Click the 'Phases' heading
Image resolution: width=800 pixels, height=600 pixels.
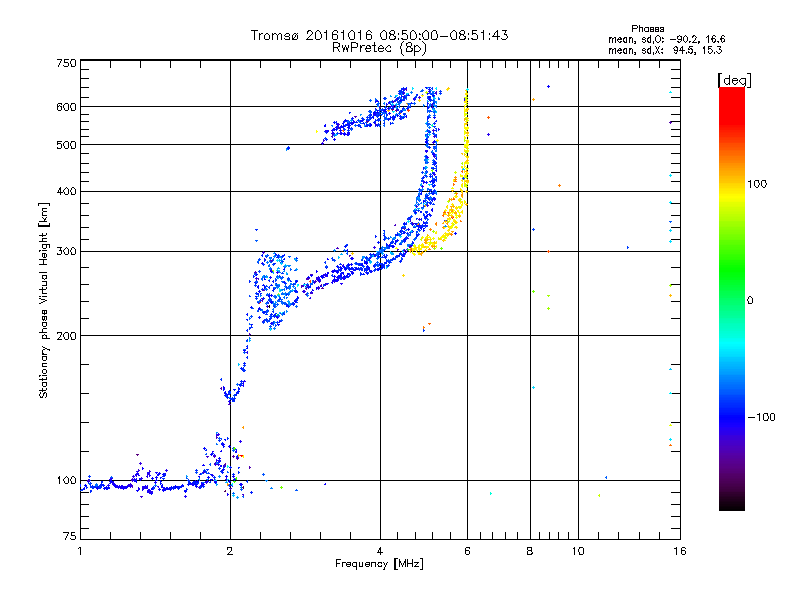pyautogui.click(x=647, y=29)
